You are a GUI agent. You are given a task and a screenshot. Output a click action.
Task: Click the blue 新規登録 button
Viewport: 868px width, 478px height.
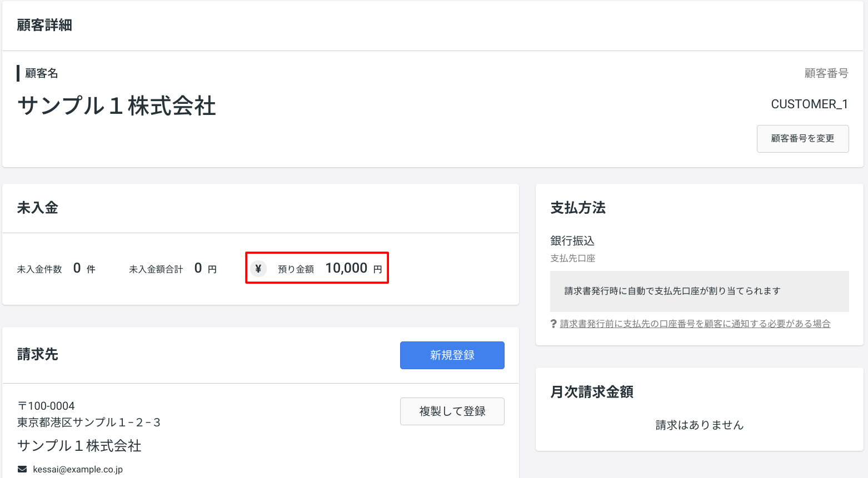click(452, 355)
